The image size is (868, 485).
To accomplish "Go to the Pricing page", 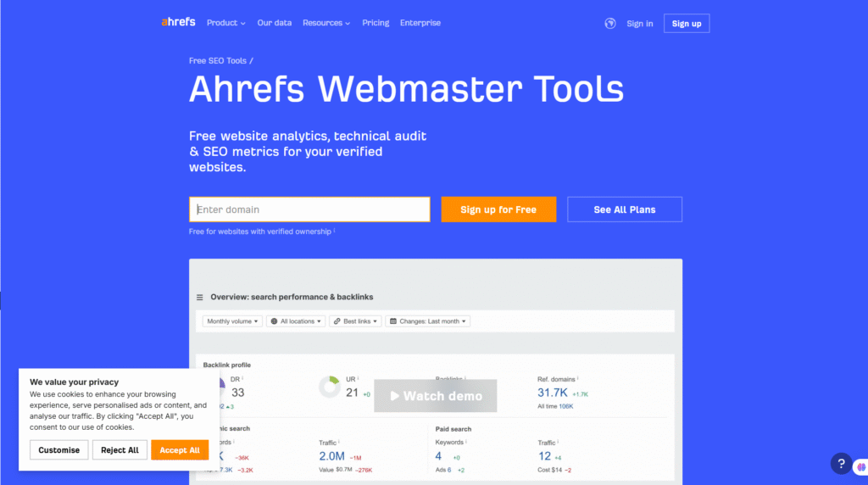I will tap(376, 23).
